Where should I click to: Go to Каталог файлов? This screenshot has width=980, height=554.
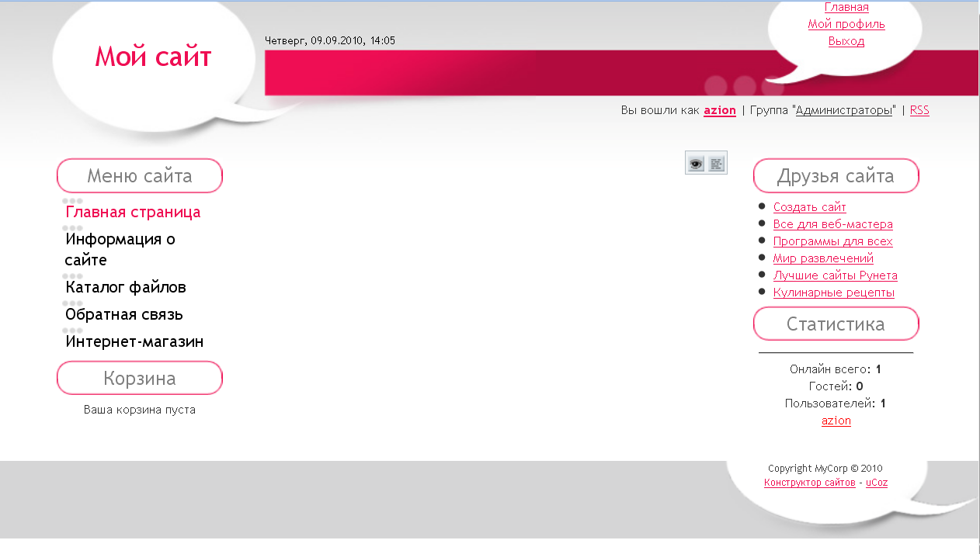[x=126, y=287]
